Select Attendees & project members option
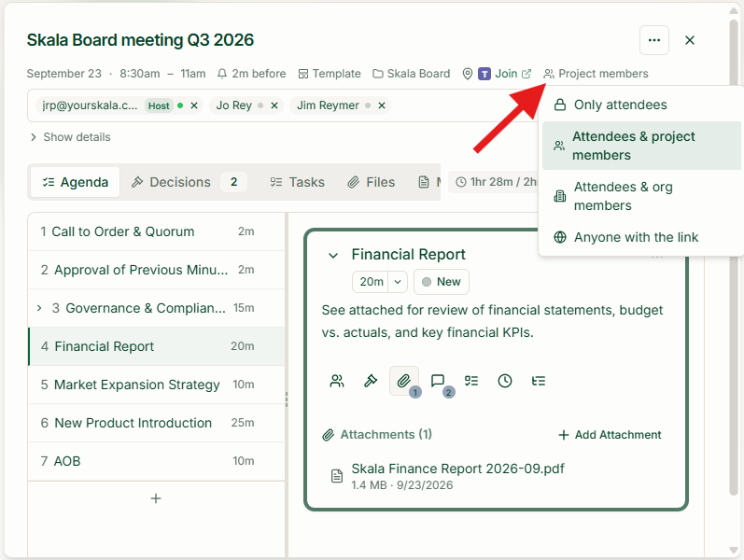 point(641,146)
